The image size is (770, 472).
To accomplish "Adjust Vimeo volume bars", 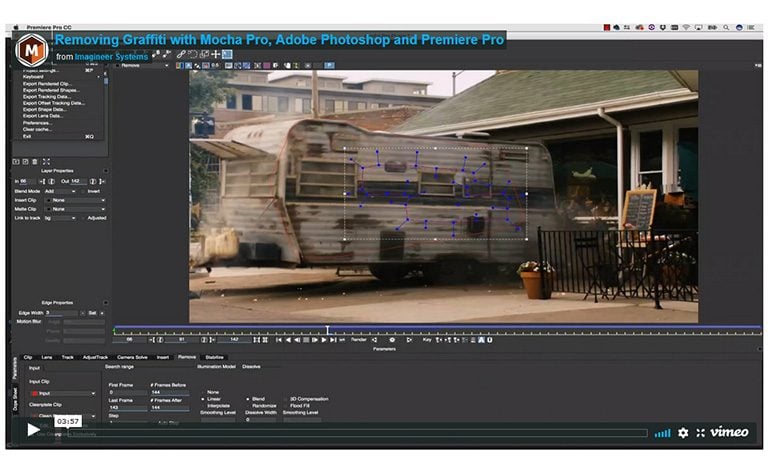I will [x=662, y=433].
